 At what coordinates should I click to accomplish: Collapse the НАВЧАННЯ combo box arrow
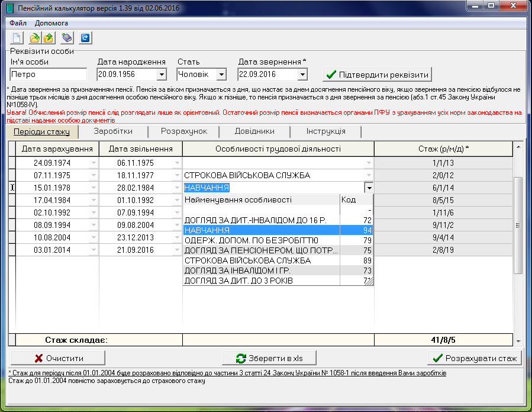point(369,188)
